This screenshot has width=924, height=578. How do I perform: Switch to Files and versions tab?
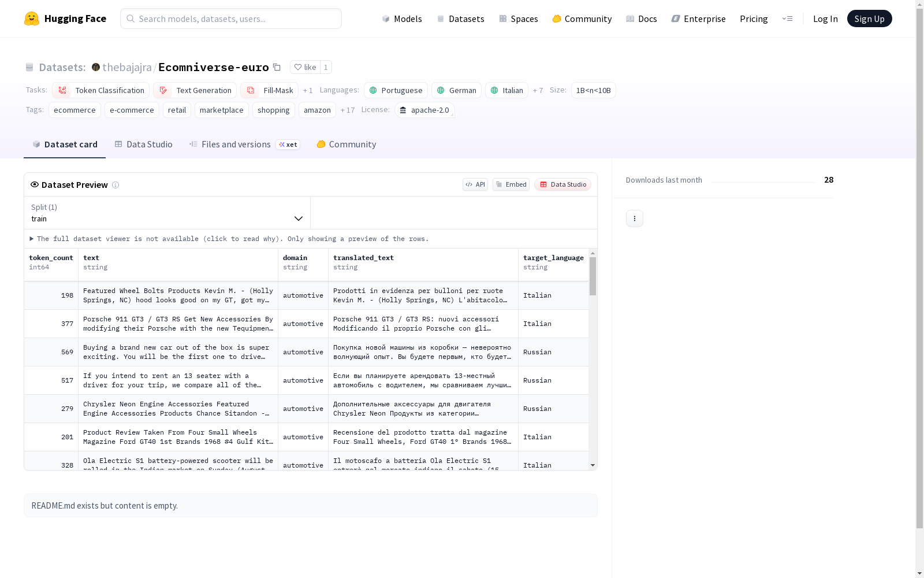[x=244, y=144]
